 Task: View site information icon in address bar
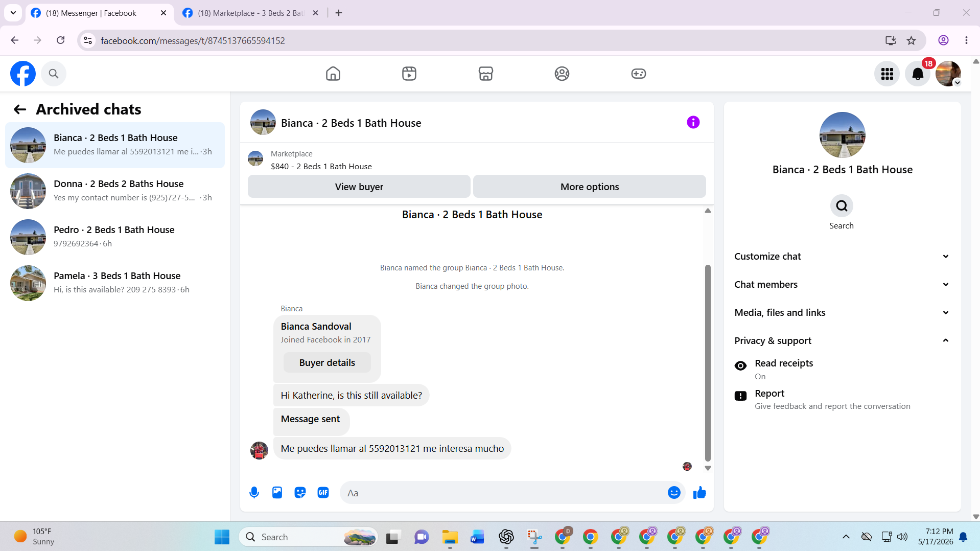88,40
